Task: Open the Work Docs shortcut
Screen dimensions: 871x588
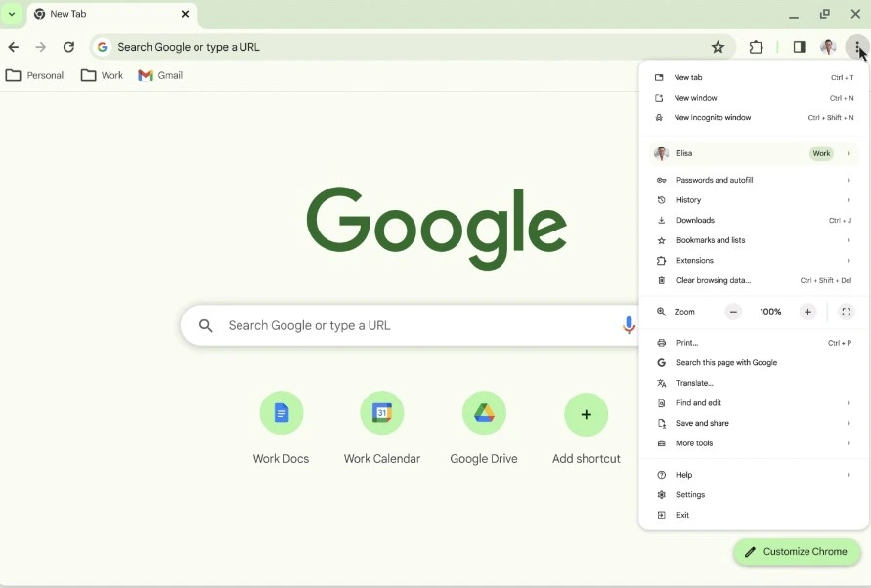Action: 282,428
